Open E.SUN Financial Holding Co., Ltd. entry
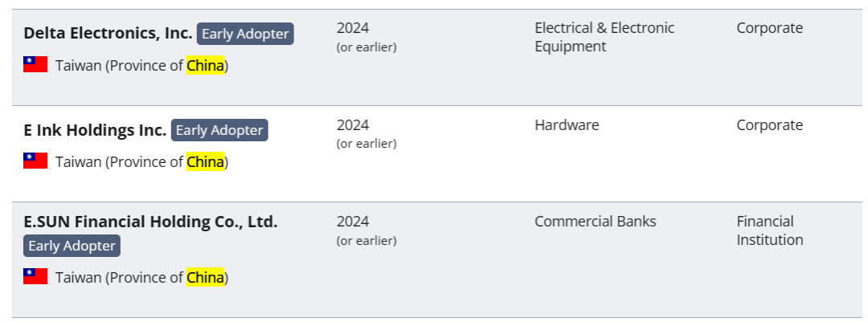868x322 pixels. 150,222
